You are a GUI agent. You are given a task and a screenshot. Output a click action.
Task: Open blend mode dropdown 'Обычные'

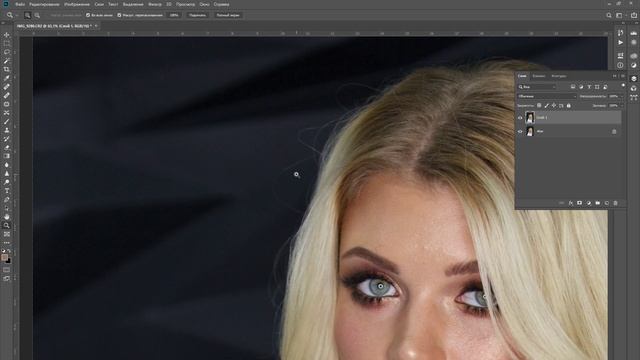547,96
